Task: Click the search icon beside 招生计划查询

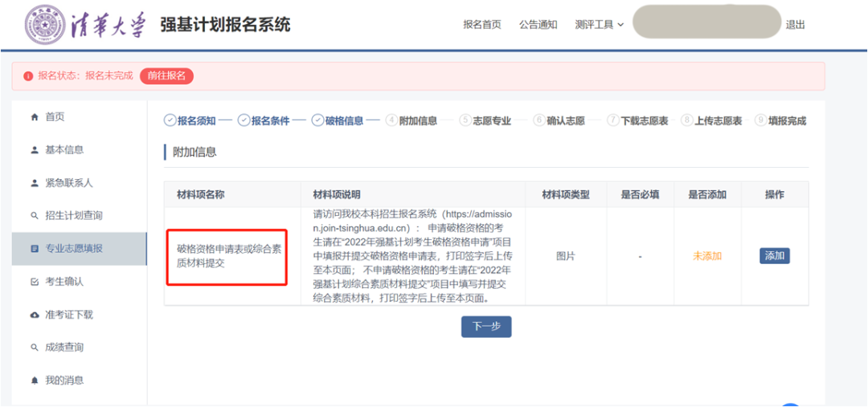Action: point(34,216)
